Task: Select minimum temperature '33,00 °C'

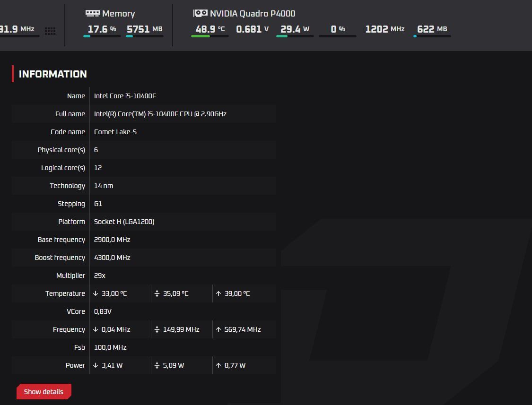Action: [114, 294]
